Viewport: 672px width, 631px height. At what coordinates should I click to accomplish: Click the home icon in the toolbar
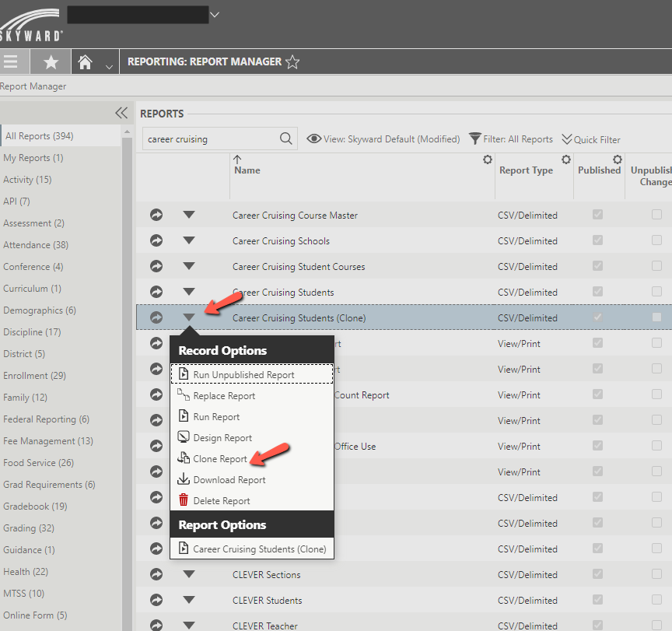[85, 61]
